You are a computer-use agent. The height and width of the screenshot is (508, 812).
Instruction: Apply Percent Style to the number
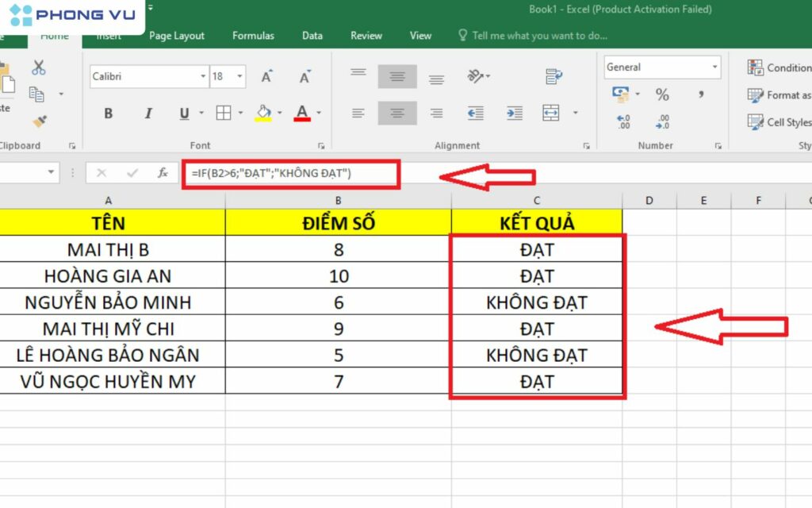(x=662, y=95)
